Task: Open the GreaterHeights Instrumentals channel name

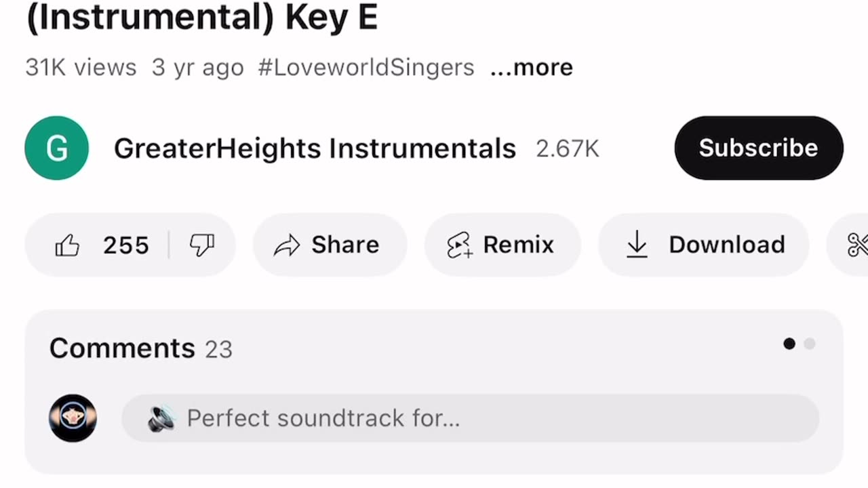Action: pos(315,148)
